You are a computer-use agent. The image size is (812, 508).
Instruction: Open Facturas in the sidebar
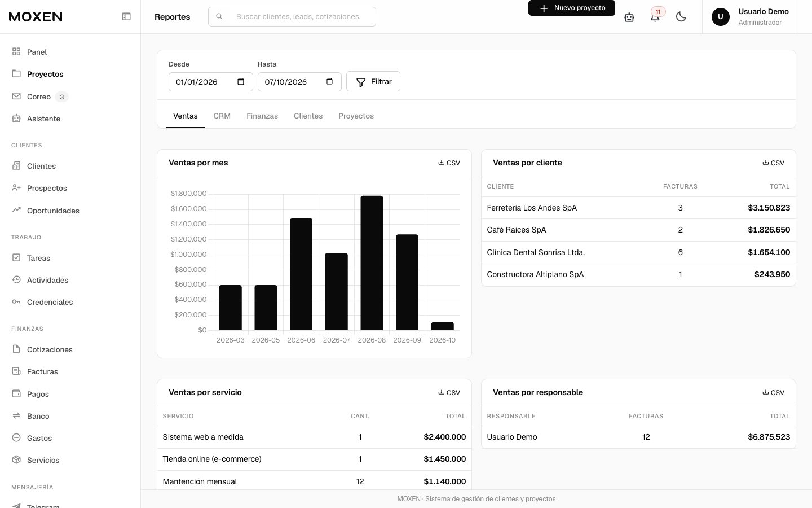[x=70, y=371]
